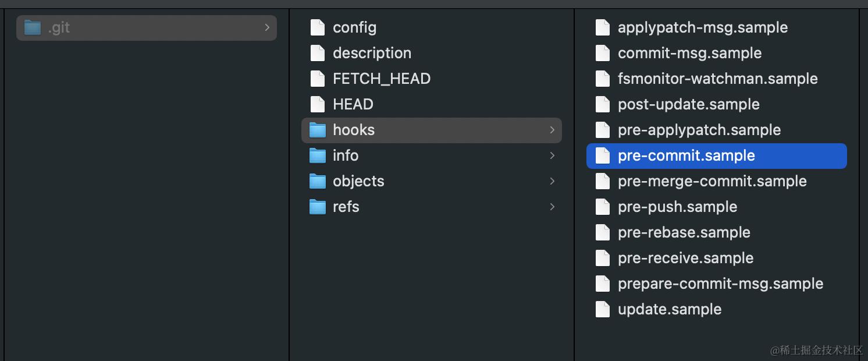Select the description file
Screen dimensions: 868x361
point(372,53)
